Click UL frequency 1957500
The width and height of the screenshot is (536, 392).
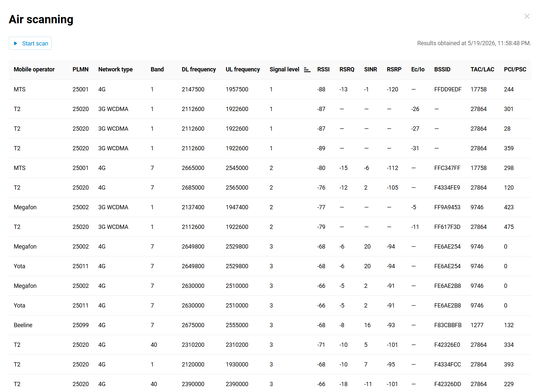tap(237, 89)
